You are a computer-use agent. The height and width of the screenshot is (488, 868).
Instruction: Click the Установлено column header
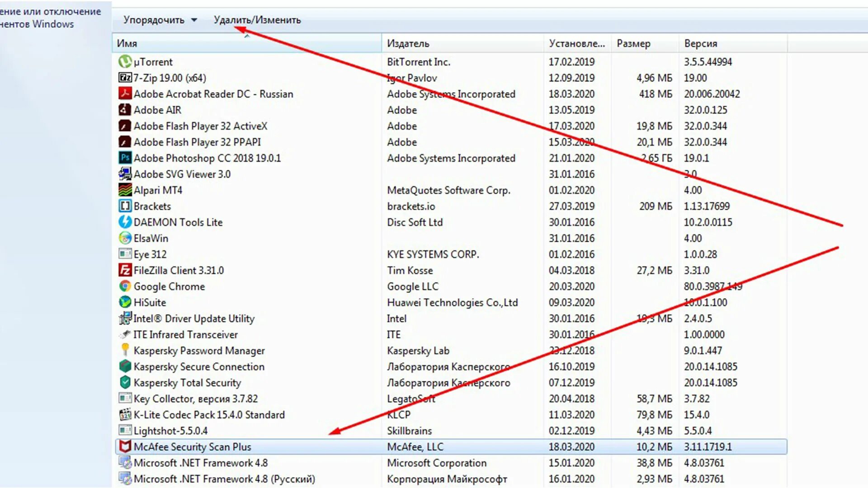click(x=576, y=43)
